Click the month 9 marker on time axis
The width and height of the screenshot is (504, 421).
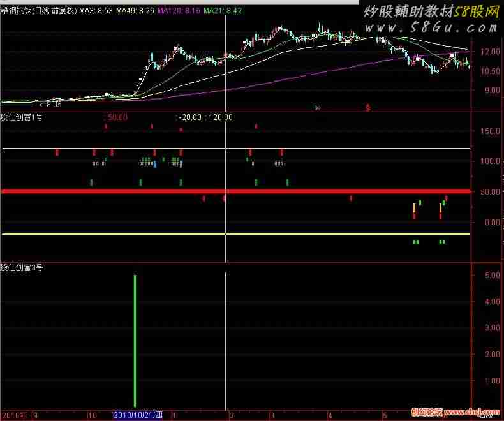[35, 415]
